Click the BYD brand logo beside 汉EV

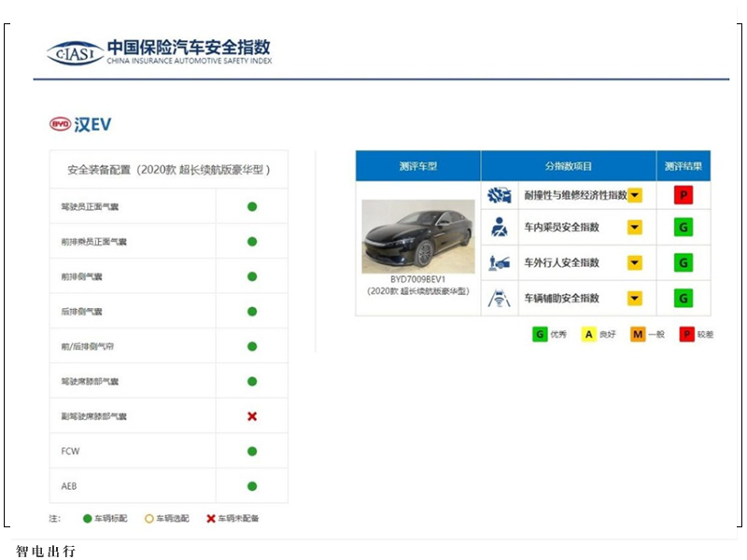pyautogui.click(x=60, y=124)
